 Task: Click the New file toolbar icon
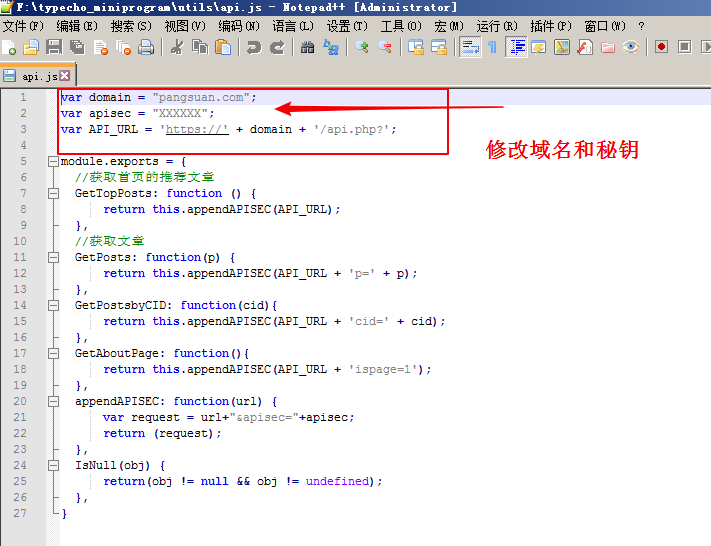coord(10,47)
